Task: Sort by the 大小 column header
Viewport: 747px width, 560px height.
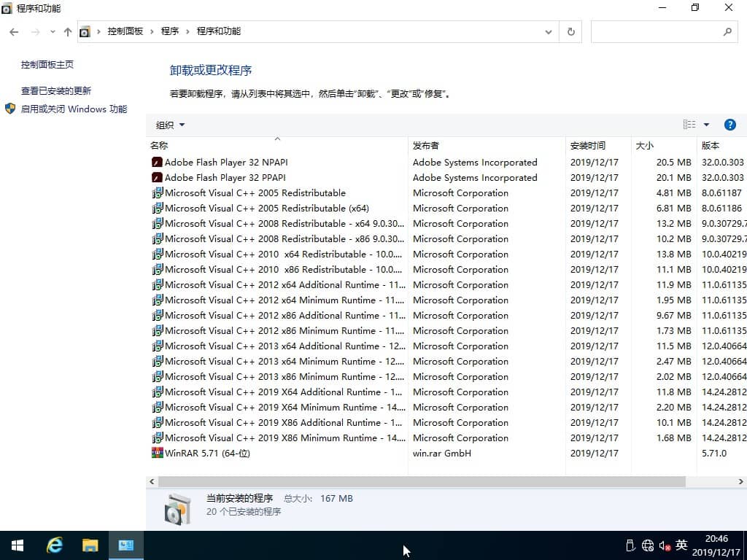Action: point(664,145)
